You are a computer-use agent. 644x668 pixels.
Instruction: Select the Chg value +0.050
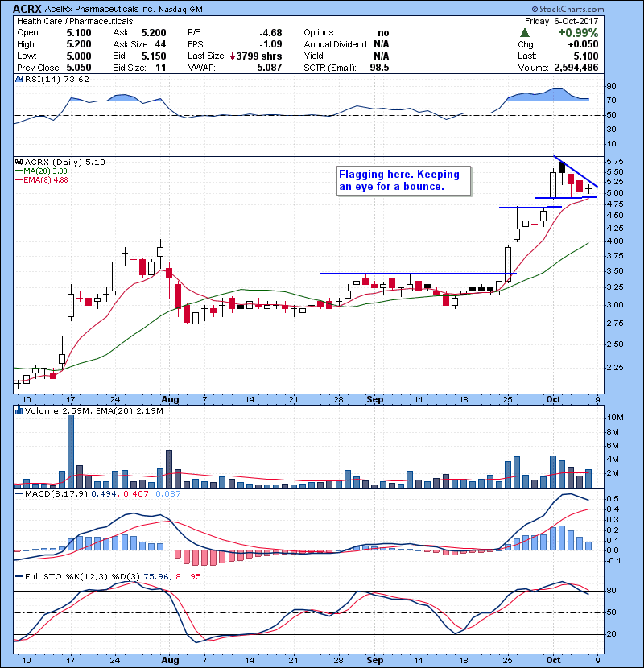pos(583,44)
